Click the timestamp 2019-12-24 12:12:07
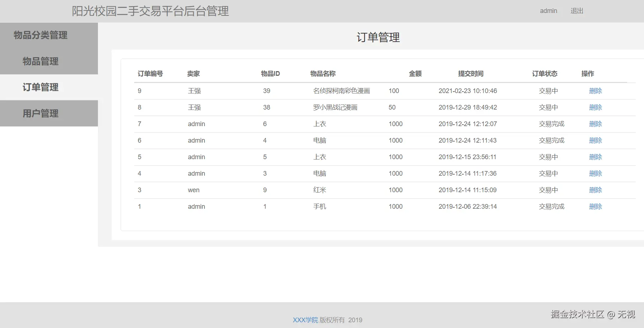The height and width of the screenshot is (328, 644). coord(468,124)
